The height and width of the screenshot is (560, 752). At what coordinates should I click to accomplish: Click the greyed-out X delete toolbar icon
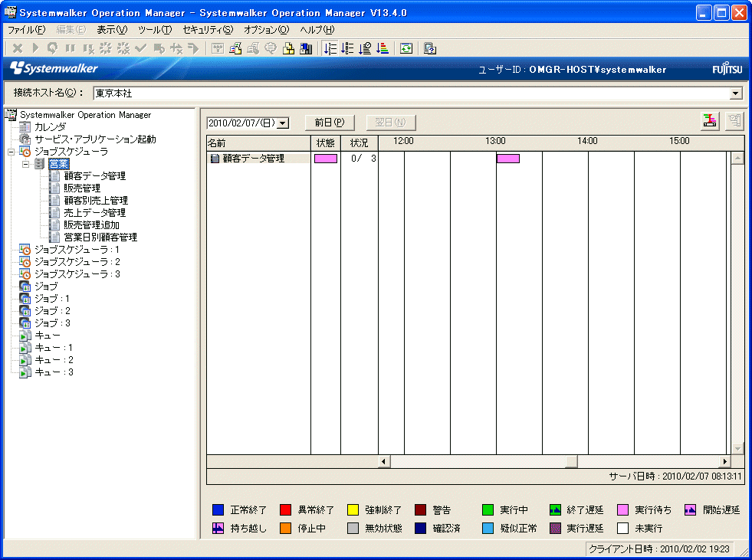tap(18, 48)
